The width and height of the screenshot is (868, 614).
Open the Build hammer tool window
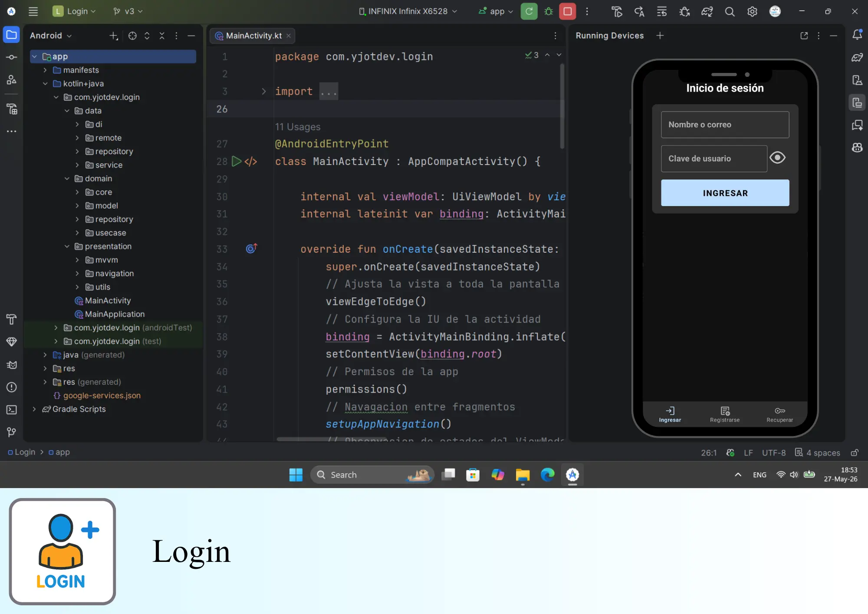click(x=12, y=320)
